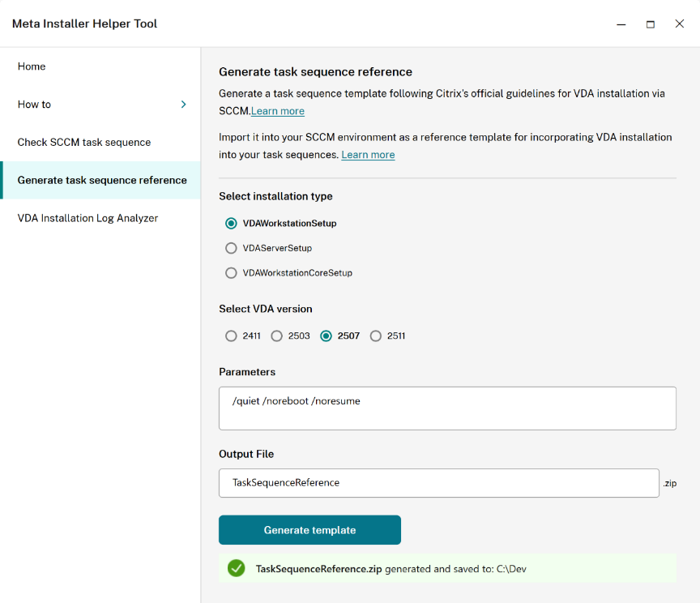Click the chevron arrow beside How to
The width and height of the screenshot is (700, 603).
point(183,104)
